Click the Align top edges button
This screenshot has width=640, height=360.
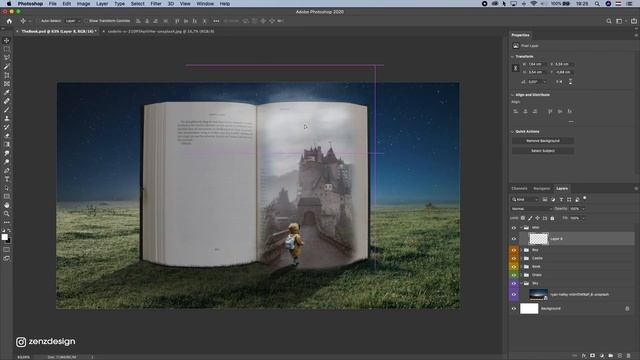coord(550,111)
